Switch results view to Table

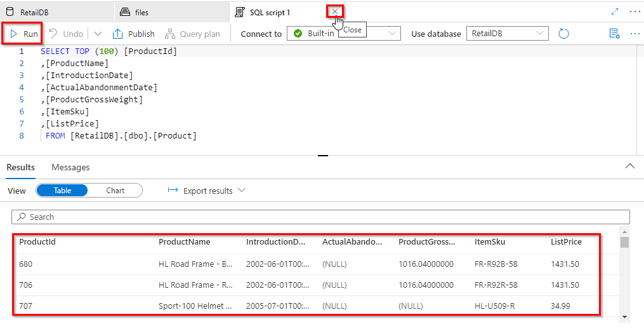click(x=62, y=191)
